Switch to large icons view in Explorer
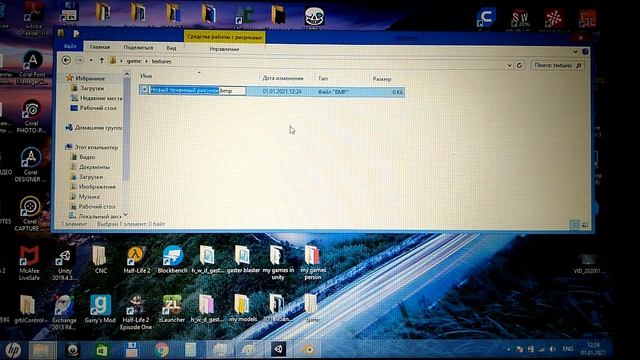This screenshot has height=360, width=640. [x=584, y=225]
